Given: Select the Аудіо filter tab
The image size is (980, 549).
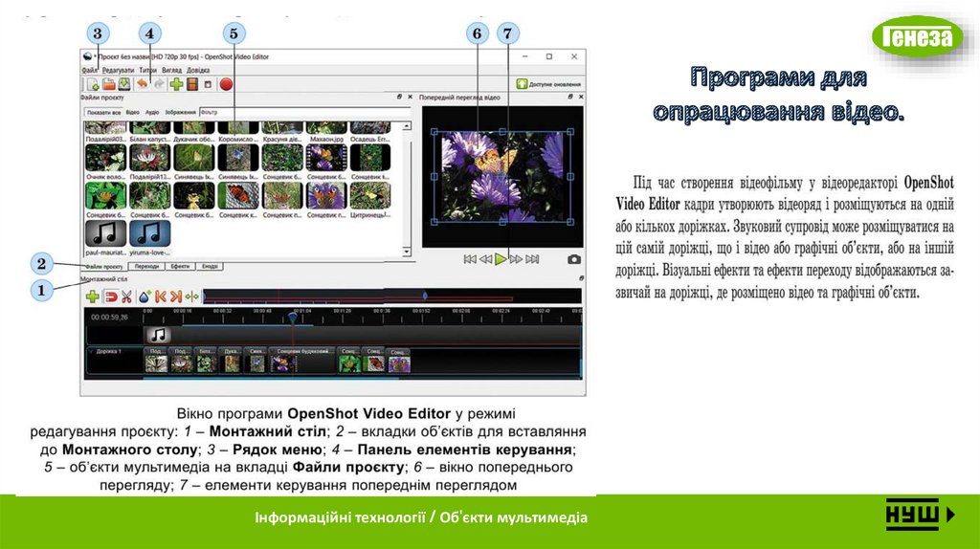Looking at the screenshot, I should click(x=152, y=113).
